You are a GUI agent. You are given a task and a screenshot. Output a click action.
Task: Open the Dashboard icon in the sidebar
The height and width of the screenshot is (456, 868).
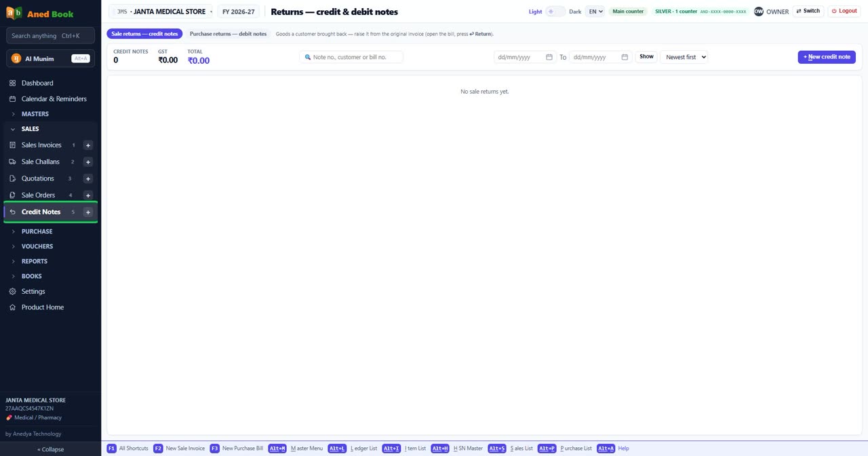(x=12, y=83)
